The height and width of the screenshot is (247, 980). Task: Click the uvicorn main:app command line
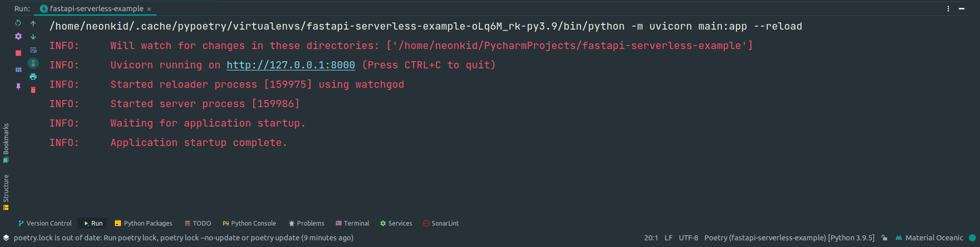pyautogui.click(x=426, y=27)
